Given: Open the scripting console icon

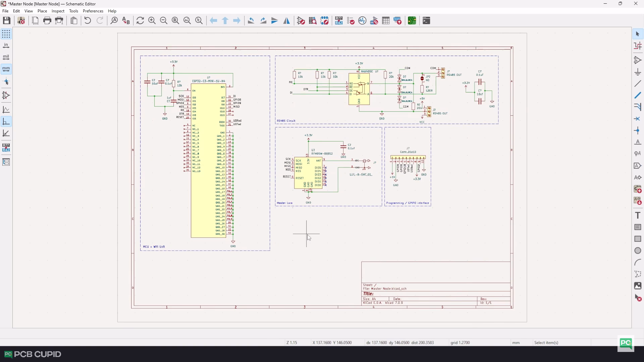Looking at the screenshot, I should tap(426, 21).
